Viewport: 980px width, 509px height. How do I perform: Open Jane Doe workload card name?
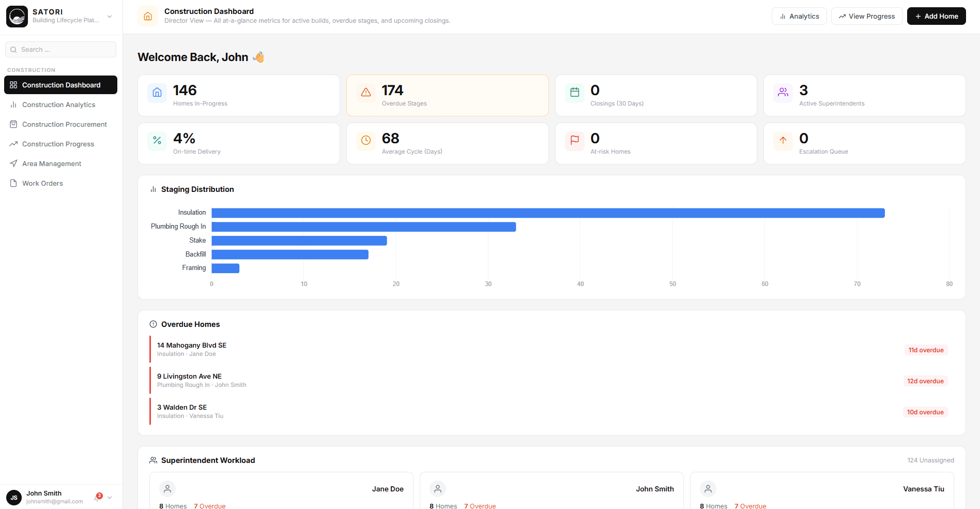tap(388, 489)
